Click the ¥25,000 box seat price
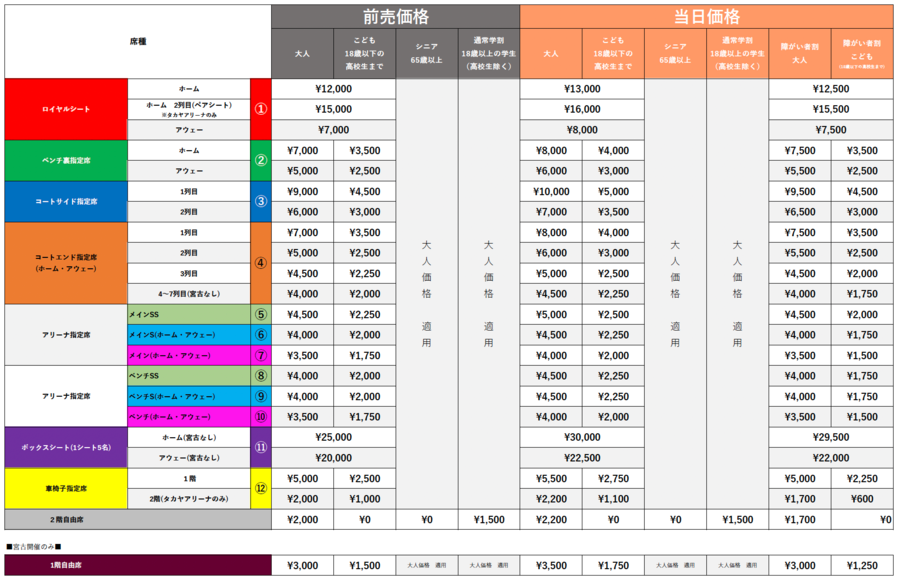The width and height of the screenshot is (900, 581). [333, 437]
